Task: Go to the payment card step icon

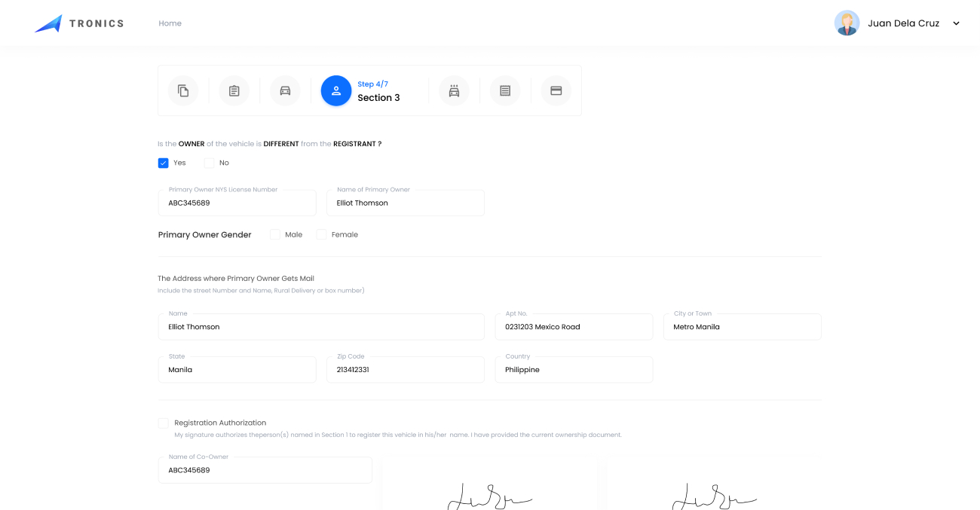Action: pos(556,90)
